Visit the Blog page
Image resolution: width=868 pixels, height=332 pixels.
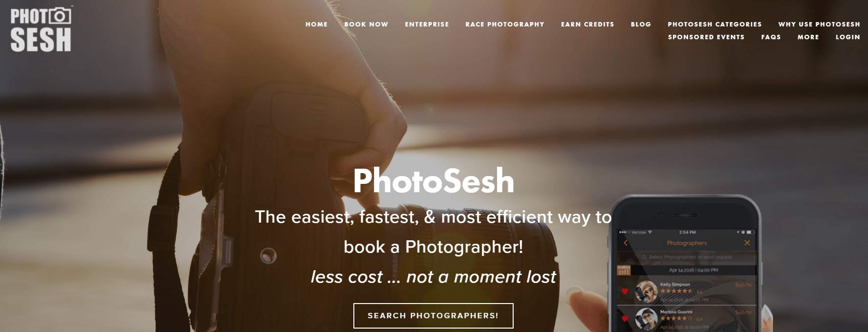641,24
